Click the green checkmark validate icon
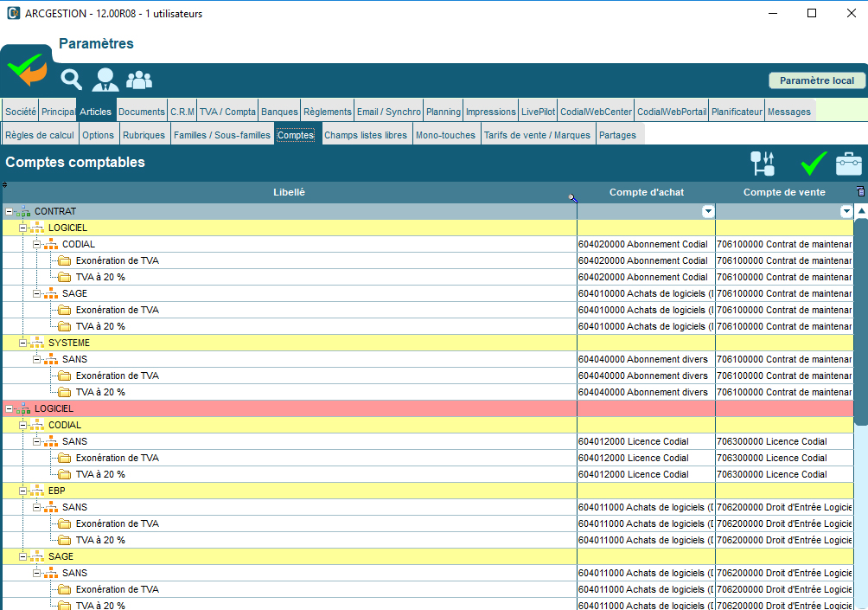 (x=813, y=164)
